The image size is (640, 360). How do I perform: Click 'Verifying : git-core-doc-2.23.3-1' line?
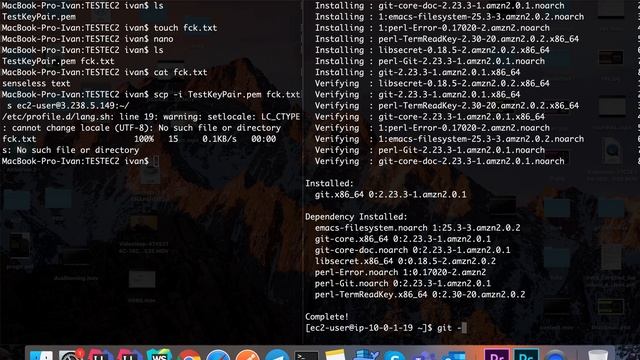pyautogui.click(x=439, y=161)
